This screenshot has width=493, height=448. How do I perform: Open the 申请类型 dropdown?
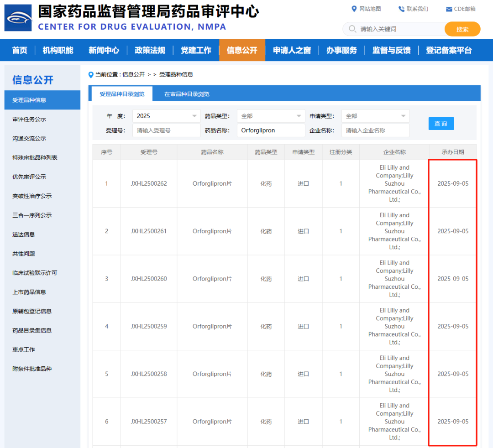click(x=375, y=116)
